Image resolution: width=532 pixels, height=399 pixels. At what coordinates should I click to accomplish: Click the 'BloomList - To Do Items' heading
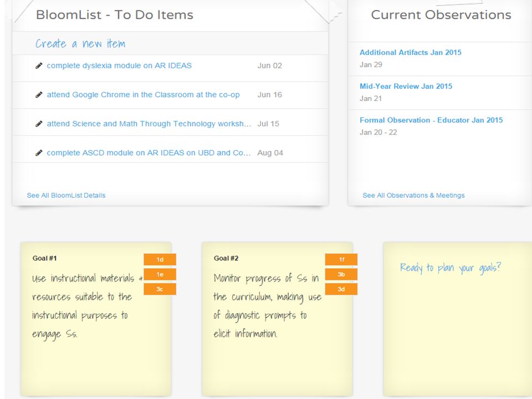coord(115,15)
